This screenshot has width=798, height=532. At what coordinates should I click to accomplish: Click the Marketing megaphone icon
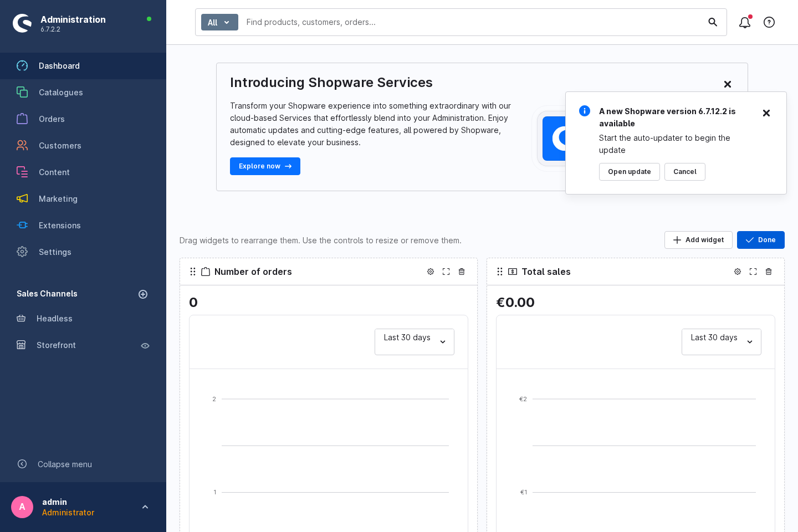click(x=22, y=199)
